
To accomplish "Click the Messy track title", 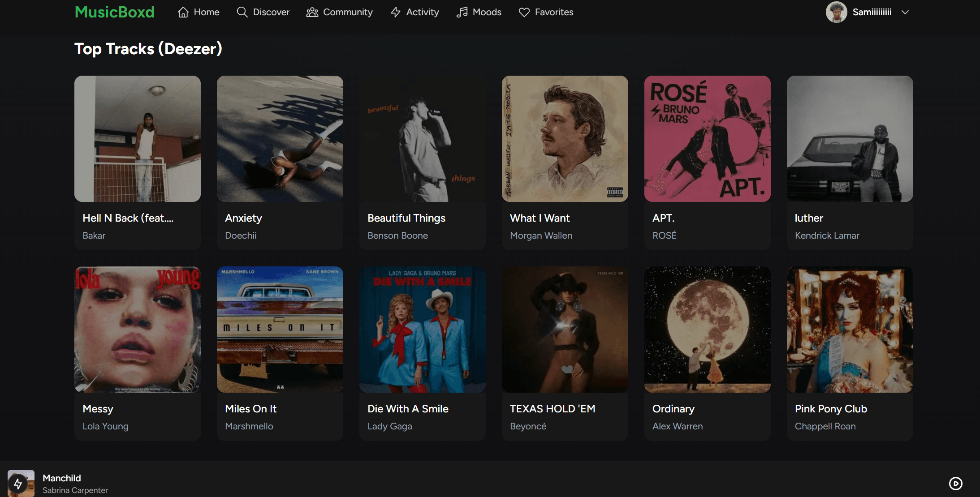I will tap(98, 409).
